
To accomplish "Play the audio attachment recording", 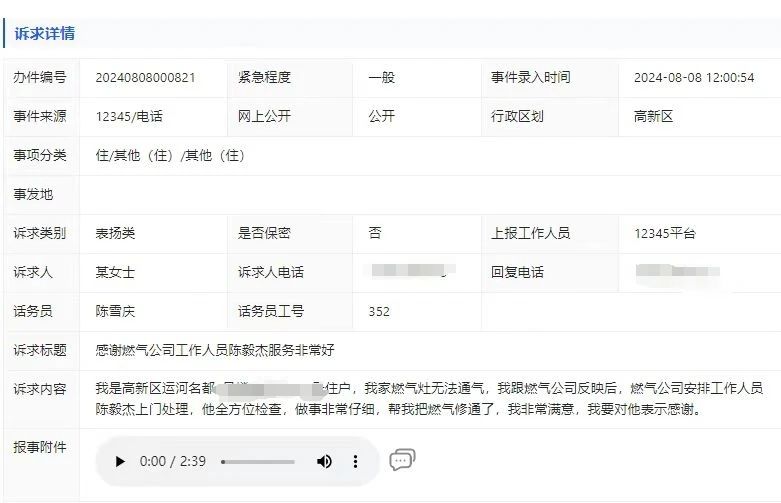I will pyautogui.click(x=121, y=461).
